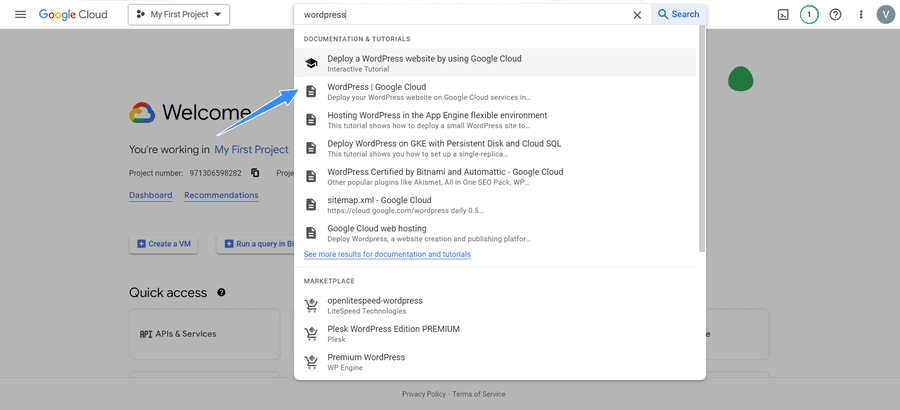Open the help question mark icon

[836, 15]
